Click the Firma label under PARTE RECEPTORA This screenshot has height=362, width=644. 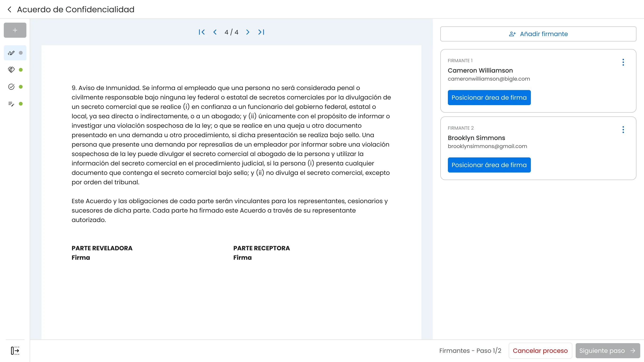point(243,258)
